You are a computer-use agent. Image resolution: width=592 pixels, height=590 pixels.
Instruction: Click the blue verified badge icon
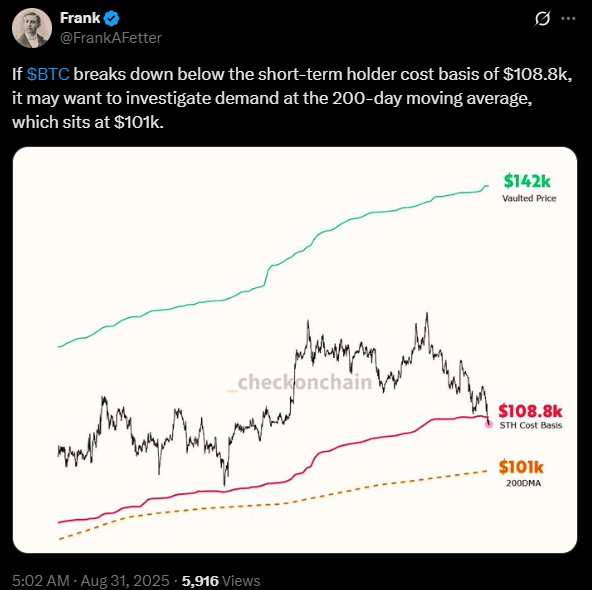point(111,18)
